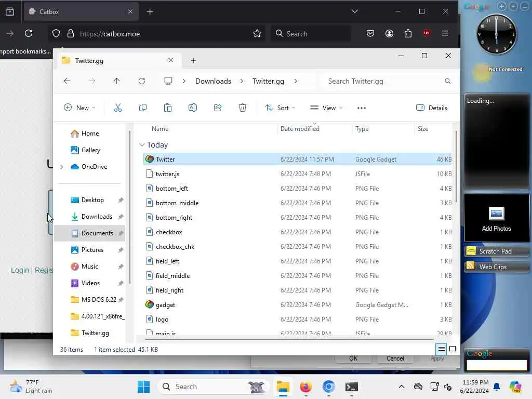Click the OK button in background dialog
Viewport: 532px width, 399px height.
coord(353,358)
